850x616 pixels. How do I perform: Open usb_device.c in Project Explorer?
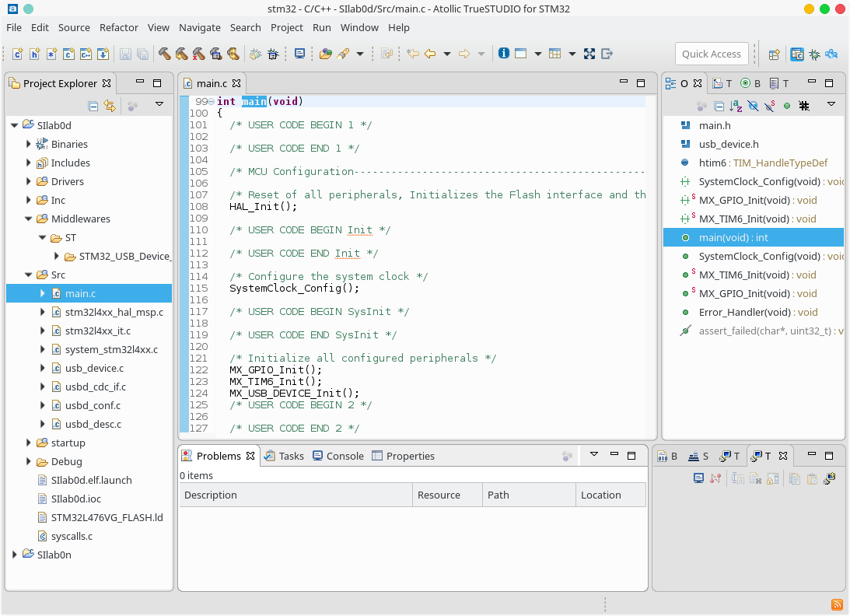(94, 368)
